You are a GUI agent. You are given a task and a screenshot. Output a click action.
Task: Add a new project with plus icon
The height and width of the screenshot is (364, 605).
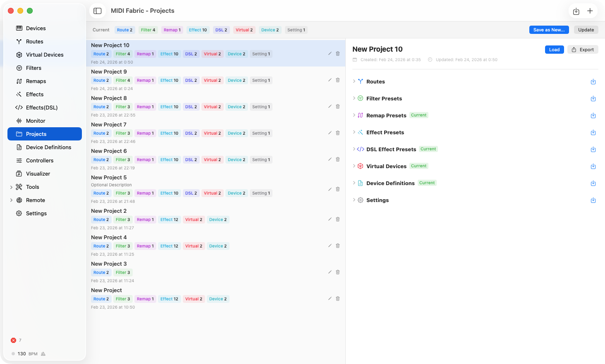click(590, 11)
